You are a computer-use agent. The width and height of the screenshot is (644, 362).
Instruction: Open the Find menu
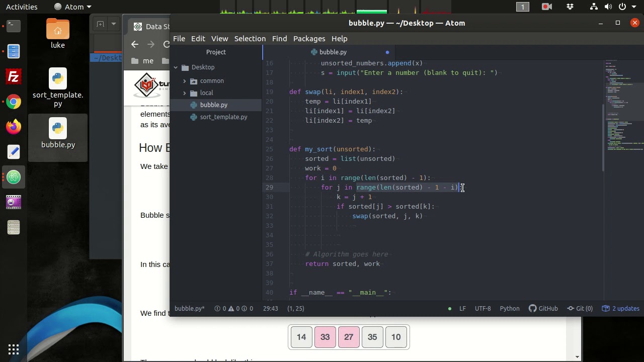point(279,39)
